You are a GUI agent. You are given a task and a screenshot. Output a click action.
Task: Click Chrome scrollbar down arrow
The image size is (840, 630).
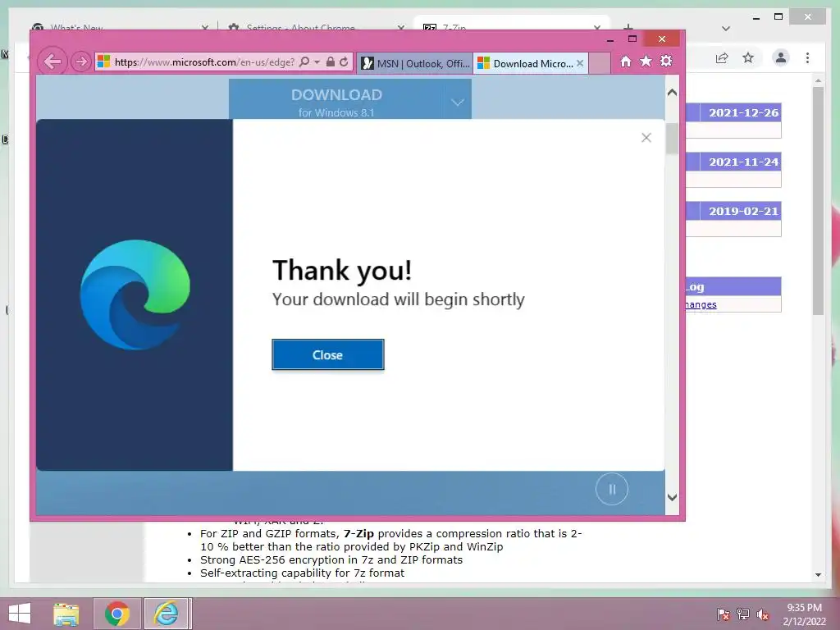pyautogui.click(x=818, y=574)
